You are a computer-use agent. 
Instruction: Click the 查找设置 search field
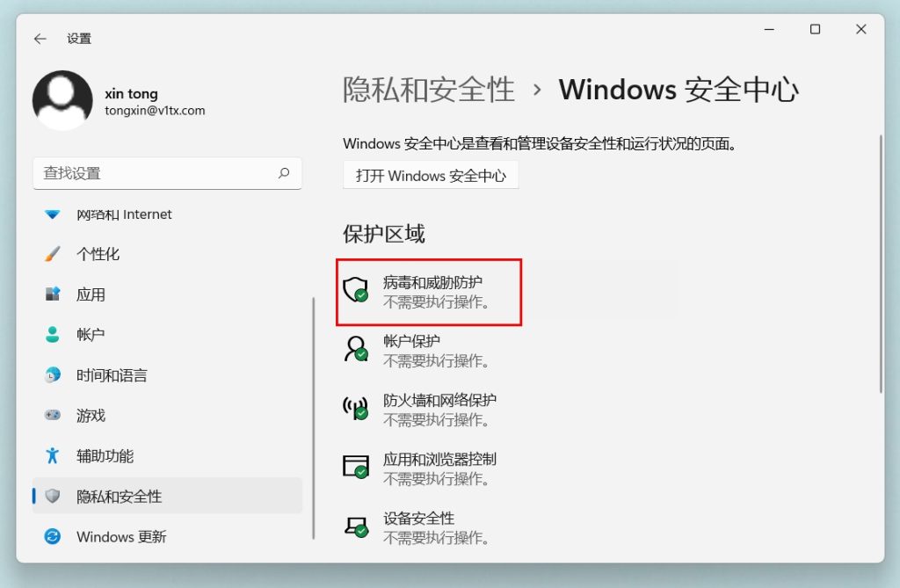(x=167, y=173)
